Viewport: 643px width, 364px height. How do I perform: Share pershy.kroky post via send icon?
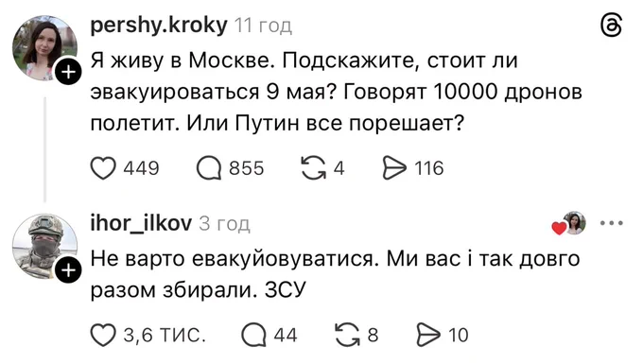click(394, 168)
